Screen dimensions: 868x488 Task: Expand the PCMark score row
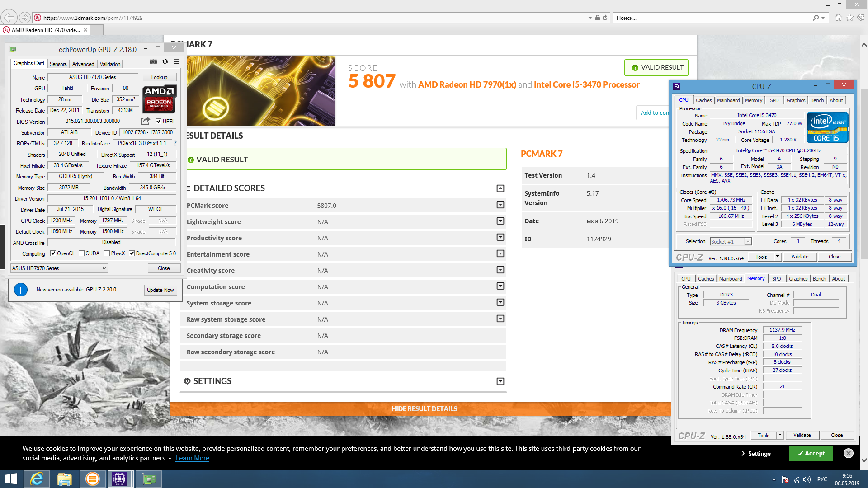click(x=500, y=205)
